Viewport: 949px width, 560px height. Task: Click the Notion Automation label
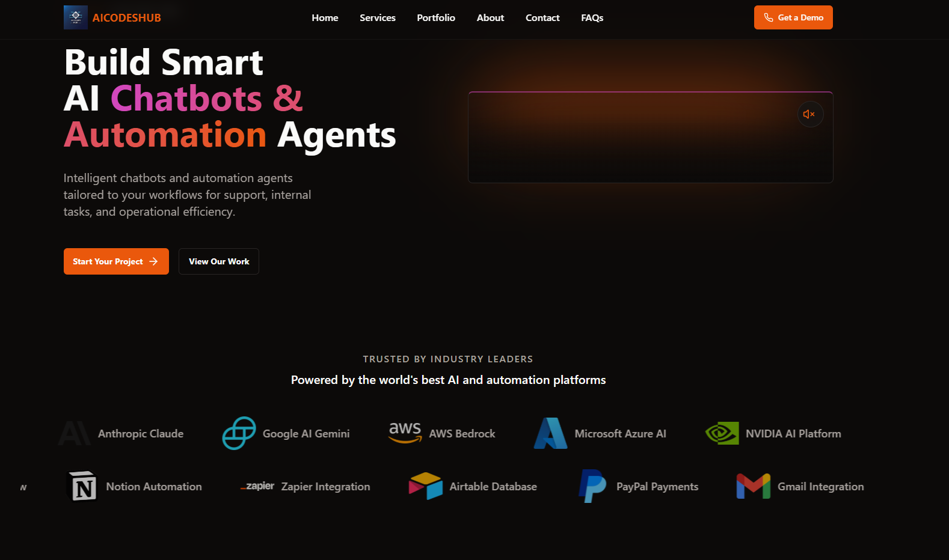(x=154, y=487)
